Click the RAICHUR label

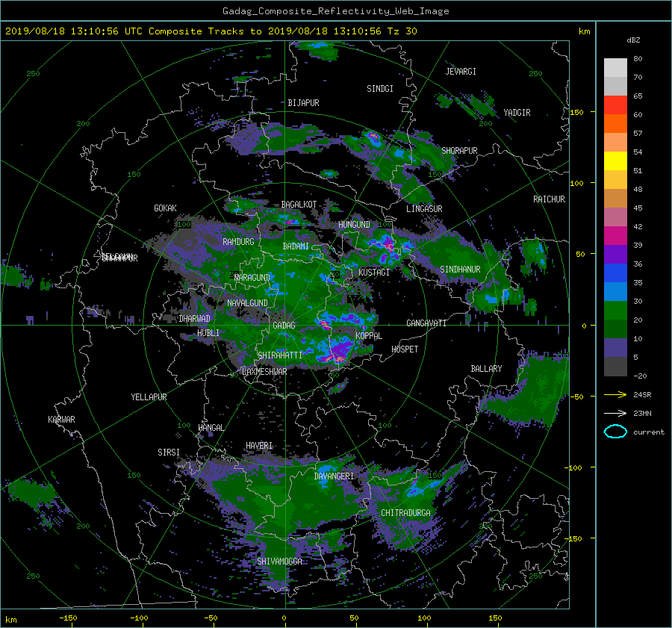coord(549,199)
